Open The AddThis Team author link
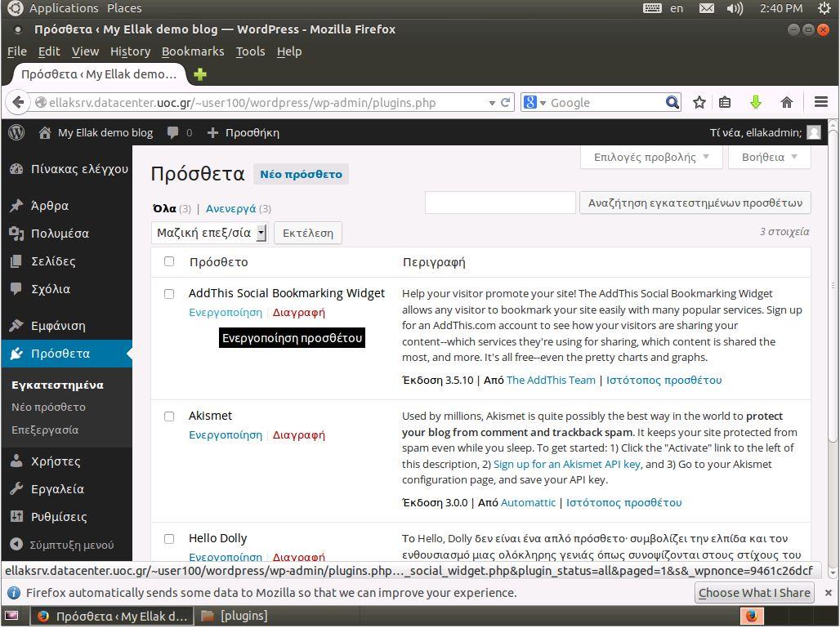 pos(551,380)
